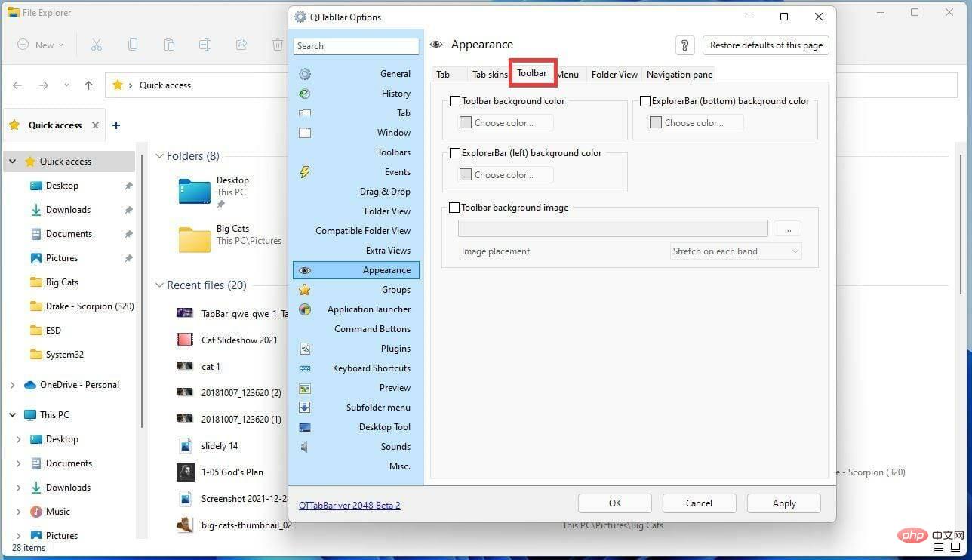Click the Subfolder menu arrow icon

pyautogui.click(x=305, y=408)
